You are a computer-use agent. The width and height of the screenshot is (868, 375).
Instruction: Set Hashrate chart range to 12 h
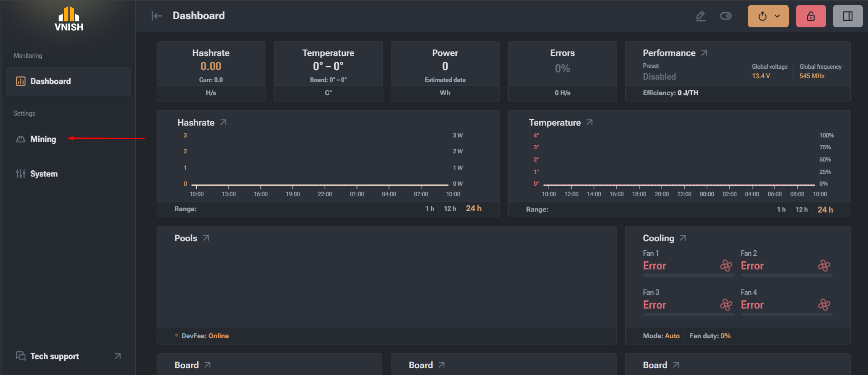pyautogui.click(x=450, y=208)
